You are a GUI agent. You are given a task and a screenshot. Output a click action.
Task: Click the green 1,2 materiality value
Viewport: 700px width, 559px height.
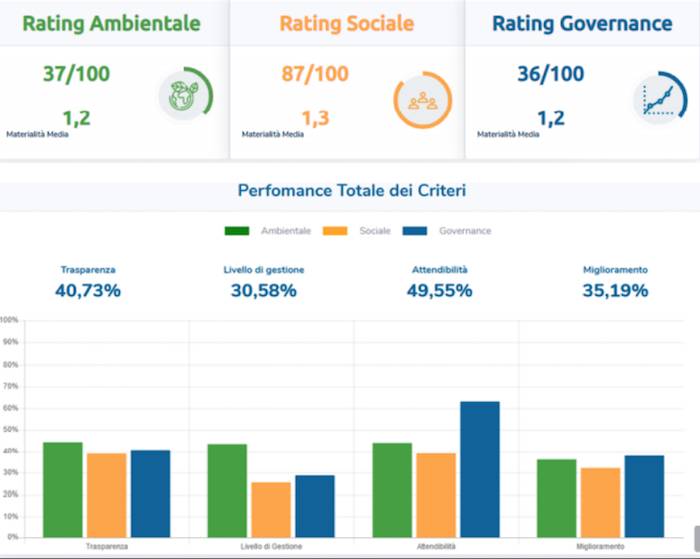[x=77, y=118]
